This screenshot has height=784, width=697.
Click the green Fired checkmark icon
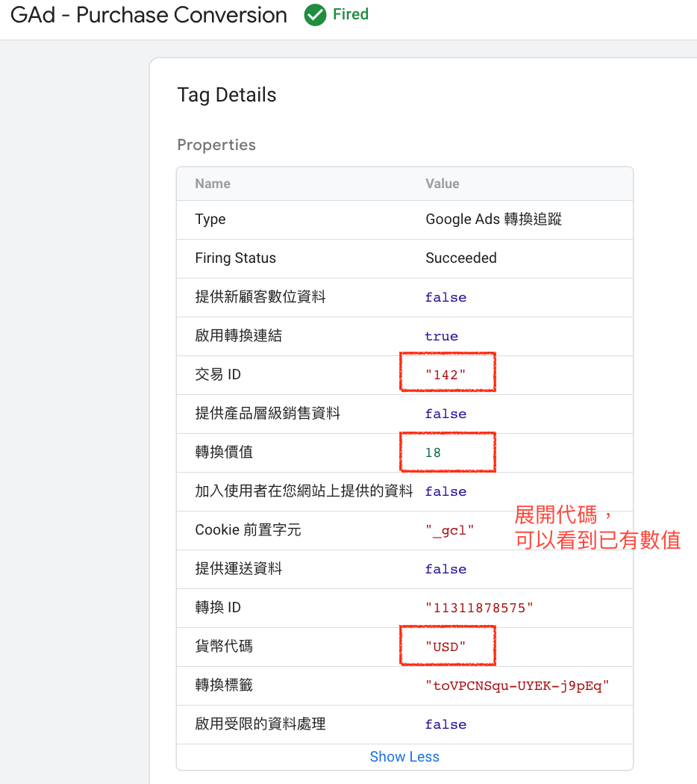point(315,15)
